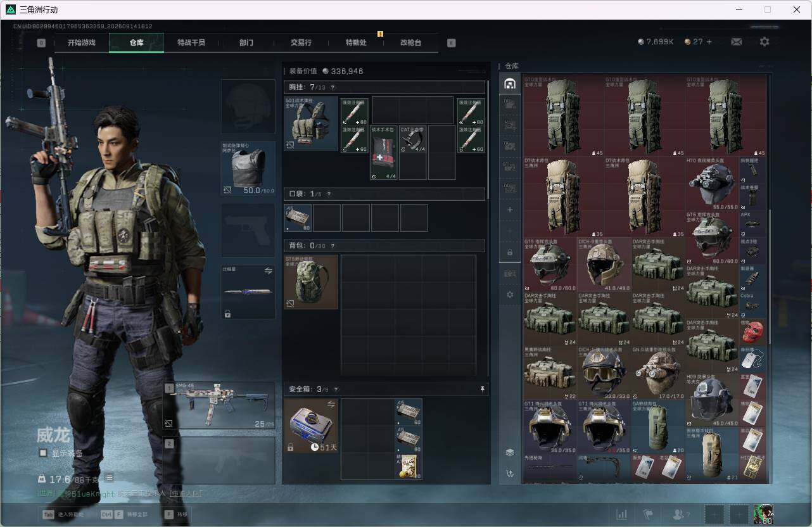Click the empty secondary weapon slot 2
The height and width of the screenshot is (527, 812).
220,460
